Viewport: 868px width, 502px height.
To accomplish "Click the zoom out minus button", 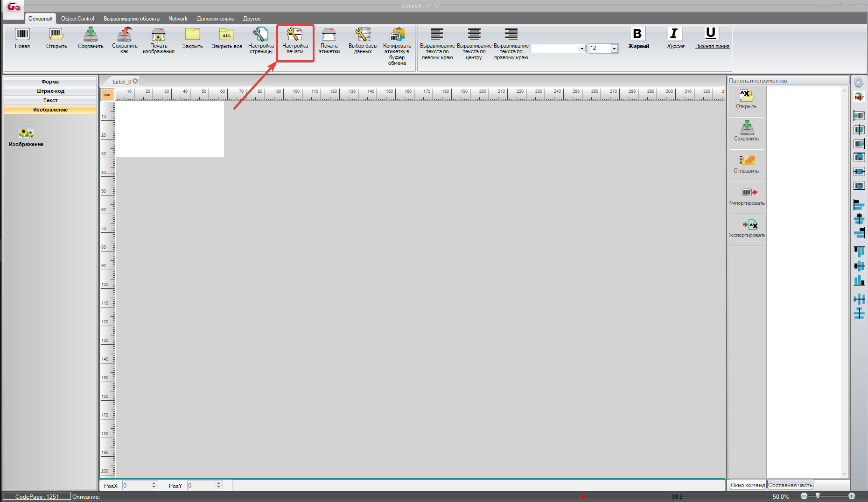I will pos(804,496).
